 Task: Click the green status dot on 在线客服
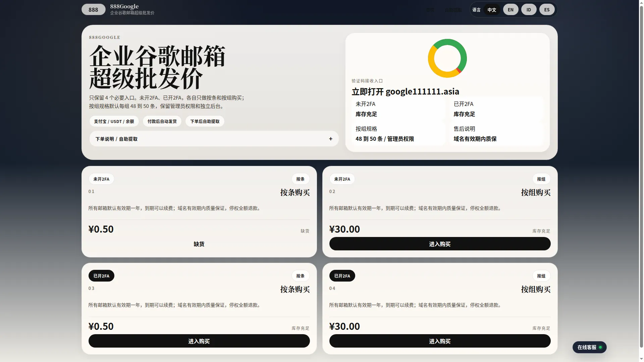(x=600, y=347)
